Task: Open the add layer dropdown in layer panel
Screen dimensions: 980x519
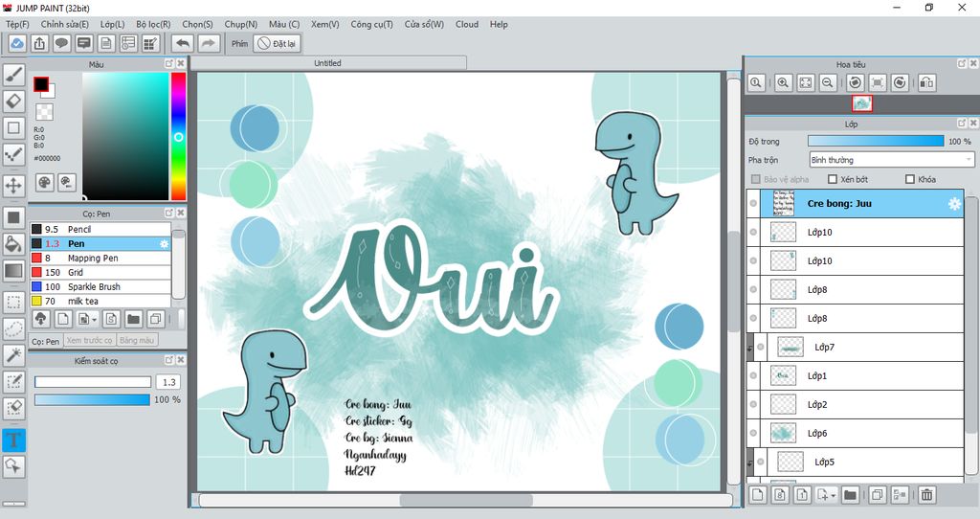Action: tap(826, 495)
